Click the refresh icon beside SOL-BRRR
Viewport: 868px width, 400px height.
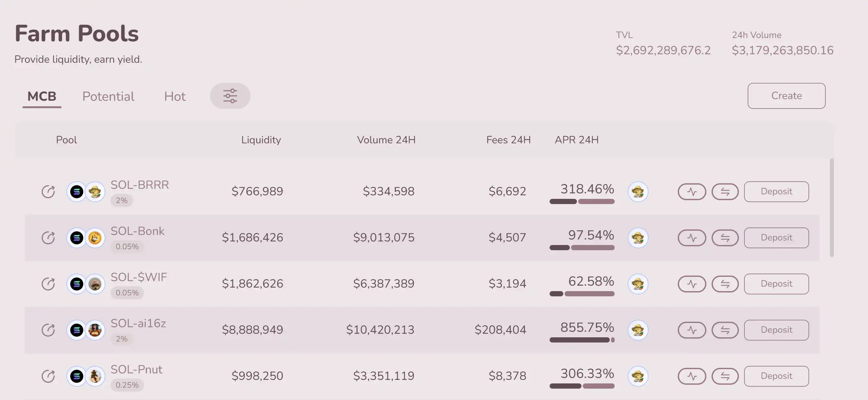tap(48, 192)
